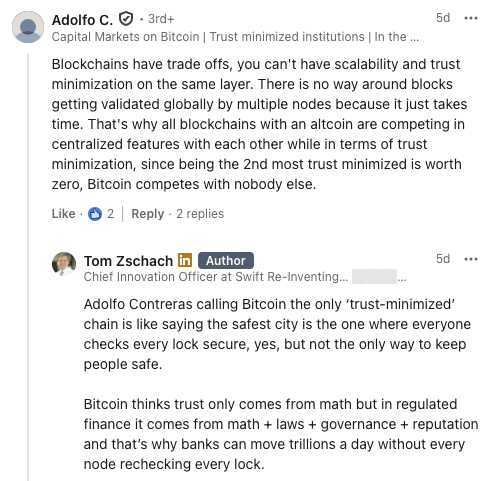The height and width of the screenshot is (481, 494).
Task: Open the three-dot menu on Tom Zschach's reply
Action: [471, 259]
